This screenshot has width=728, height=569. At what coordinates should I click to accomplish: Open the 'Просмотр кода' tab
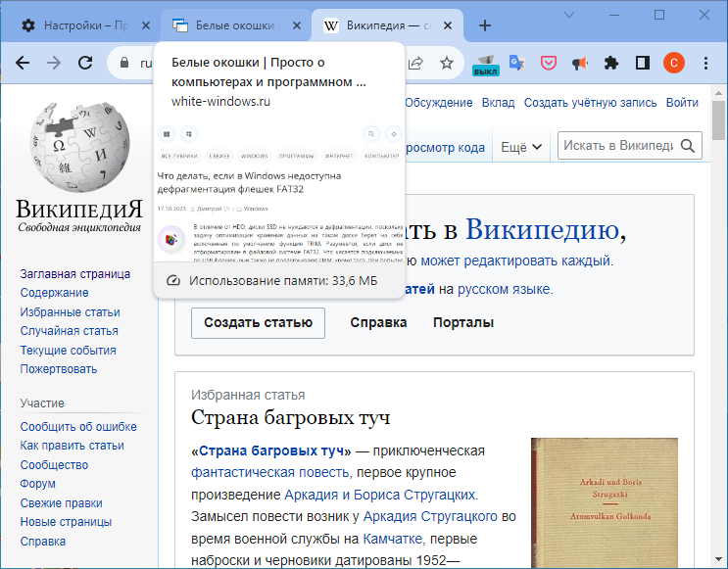pyautogui.click(x=444, y=148)
